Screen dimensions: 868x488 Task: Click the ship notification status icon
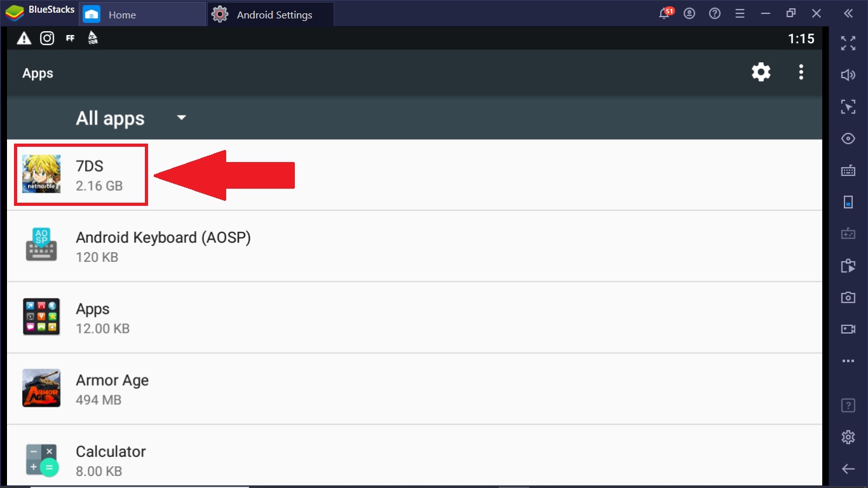click(x=93, y=38)
